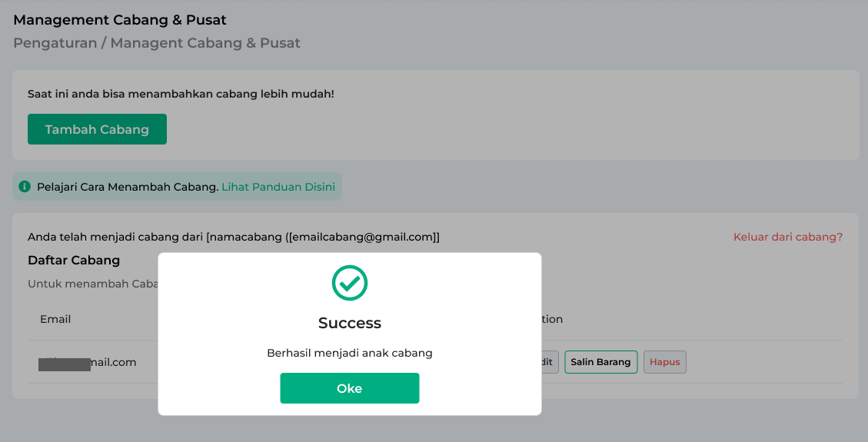Open the Lihat Panduan Disini link
868x442 pixels.
coord(278,187)
